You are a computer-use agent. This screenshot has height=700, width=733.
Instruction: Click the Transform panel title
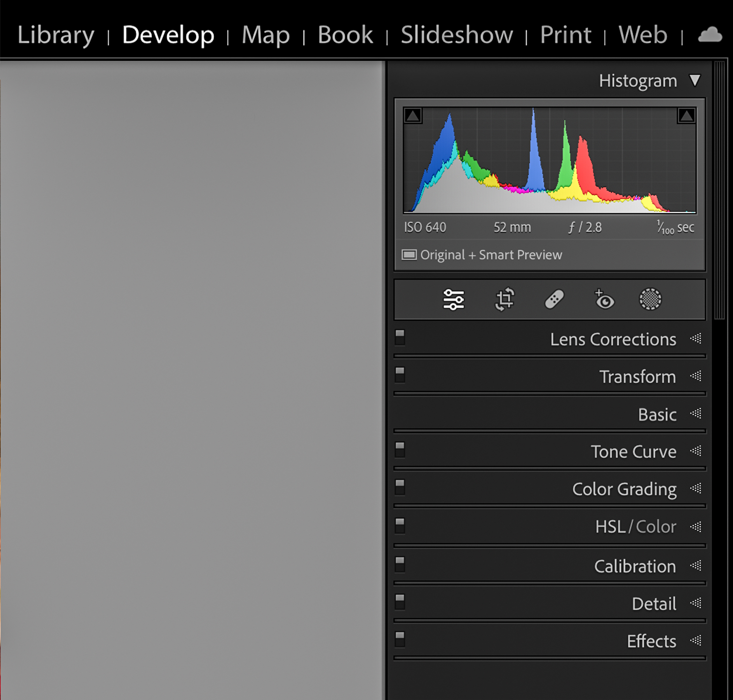coord(637,376)
